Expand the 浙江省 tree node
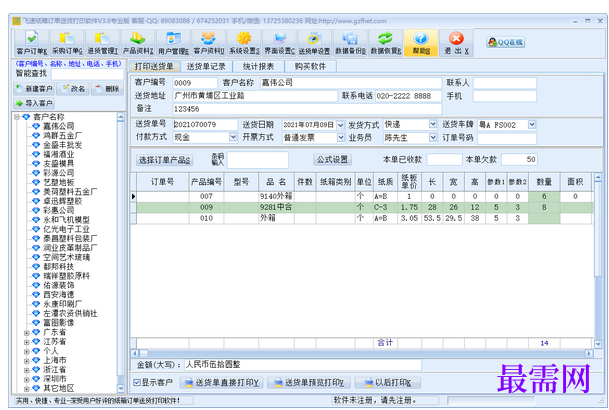 click(x=26, y=370)
